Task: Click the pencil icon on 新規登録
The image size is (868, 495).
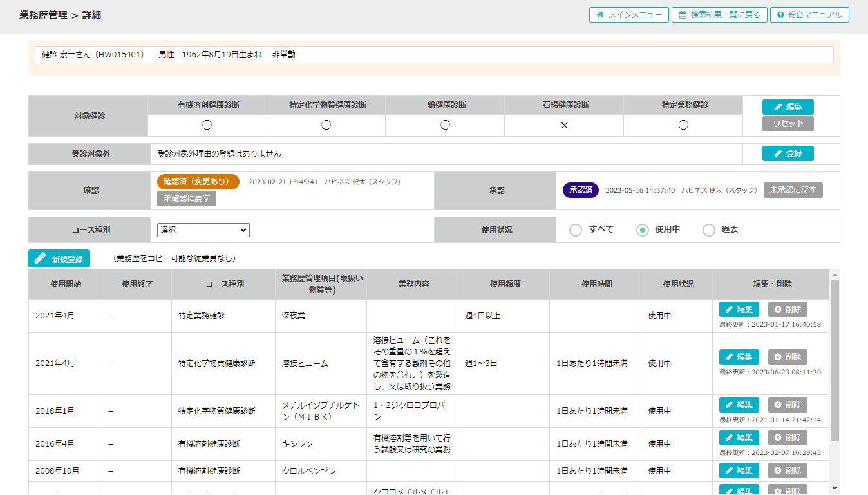Action: (x=40, y=258)
